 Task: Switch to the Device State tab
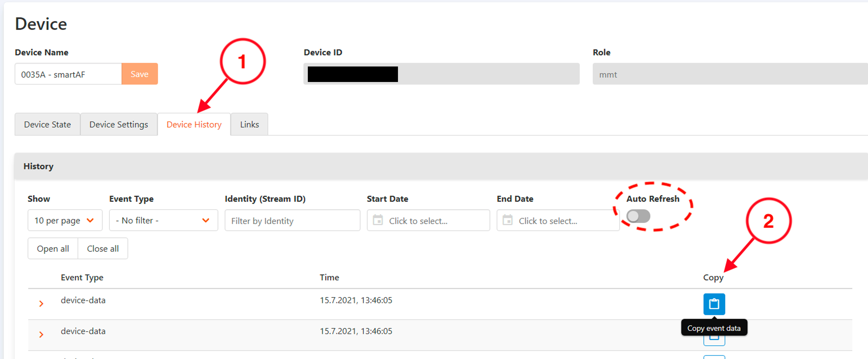[x=47, y=124]
